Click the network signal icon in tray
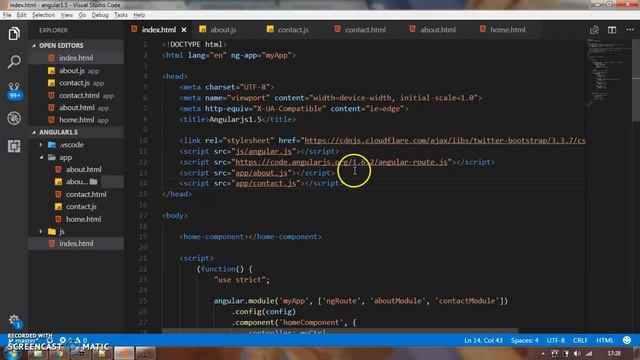The image size is (640, 360). click(589, 353)
